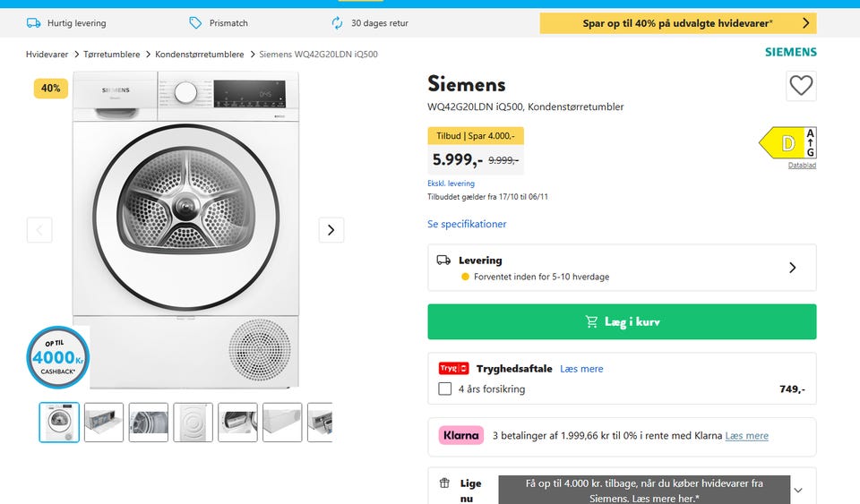Screen dimensions: 860x504
Task: Click the energy label D icon
Action: 787,143
